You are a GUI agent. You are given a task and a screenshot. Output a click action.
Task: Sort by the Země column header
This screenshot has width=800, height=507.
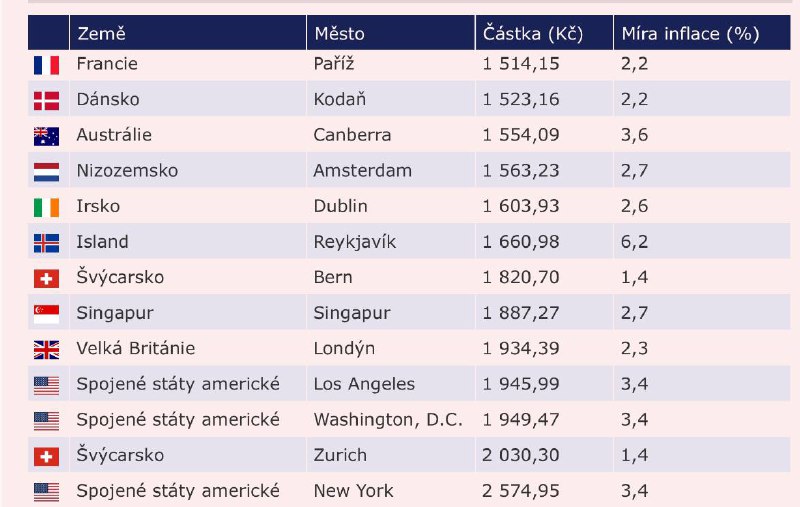pos(101,33)
